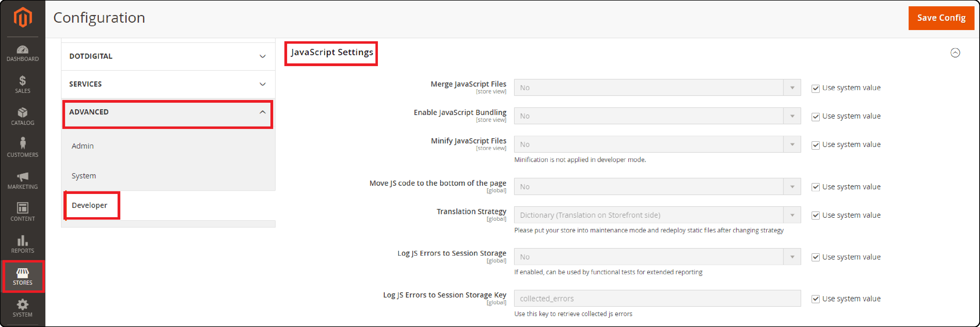Image resolution: width=980 pixels, height=327 pixels.
Task: Open the Customers sidebar menu
Action: [22, 148]
